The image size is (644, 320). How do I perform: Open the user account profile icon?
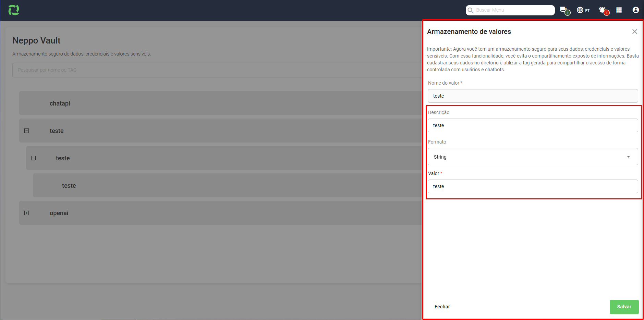pyautogui.click(x=635, y=10)
